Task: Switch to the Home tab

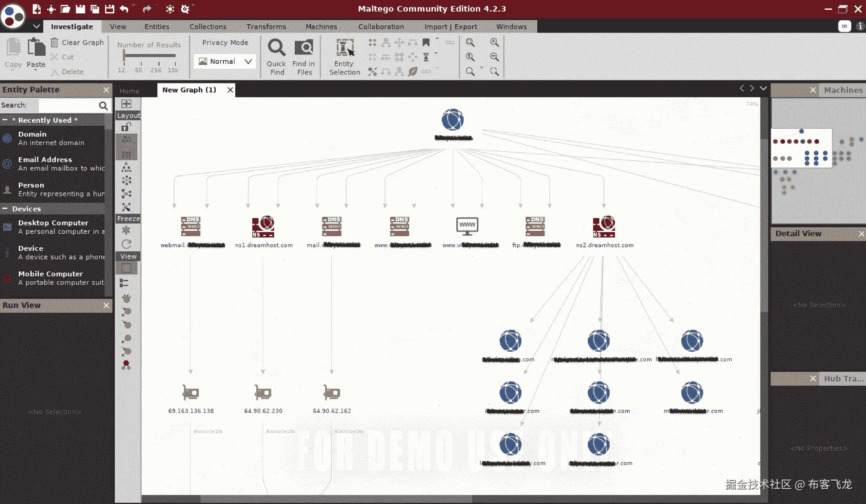Action: 130,91
